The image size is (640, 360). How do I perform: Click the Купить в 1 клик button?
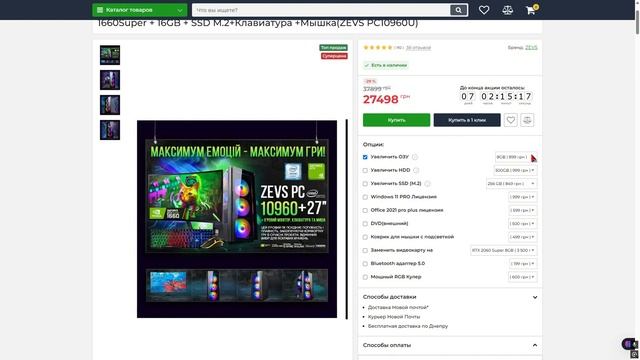pyautogui.click(x=467, y=120)
